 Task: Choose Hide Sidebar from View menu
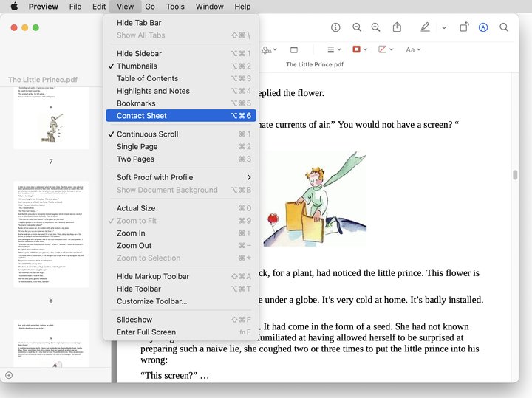click(181, 54)
